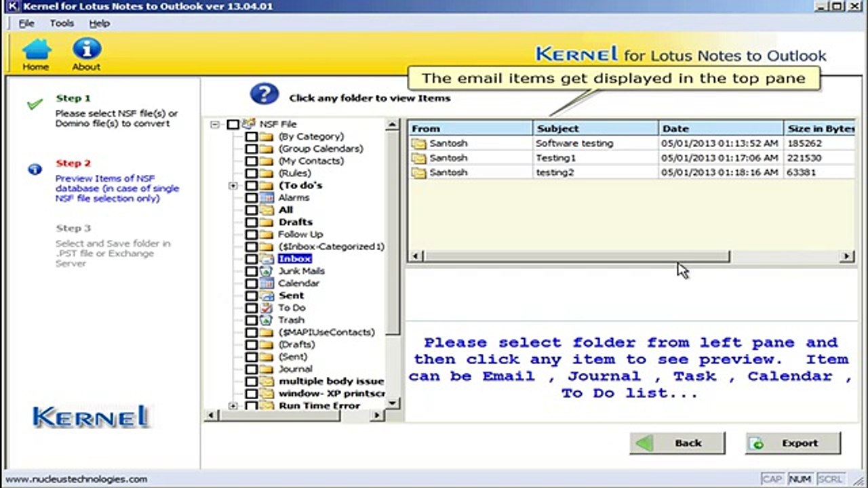
Task: Sort by Size in Bytes column
Action: 819,128
